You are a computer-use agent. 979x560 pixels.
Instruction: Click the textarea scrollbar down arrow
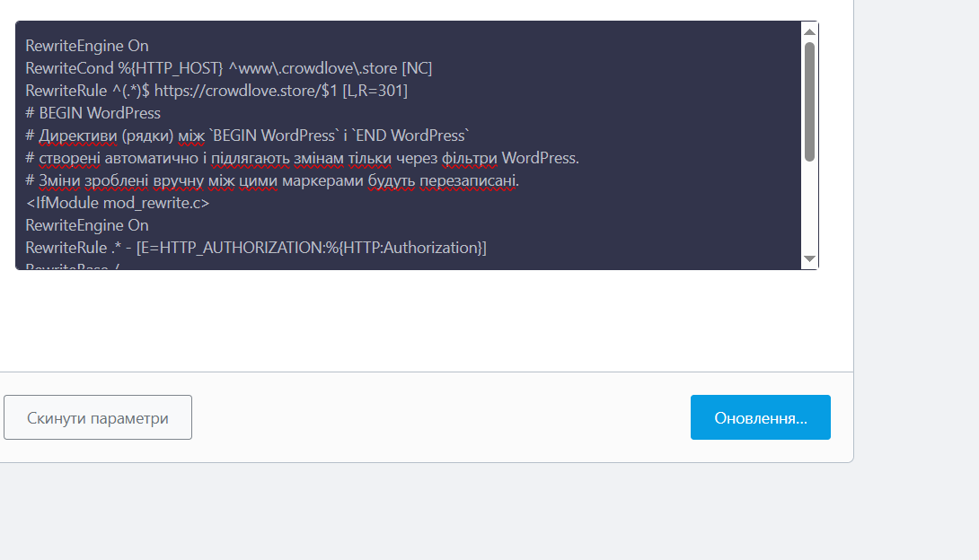(x=809, y=258)
